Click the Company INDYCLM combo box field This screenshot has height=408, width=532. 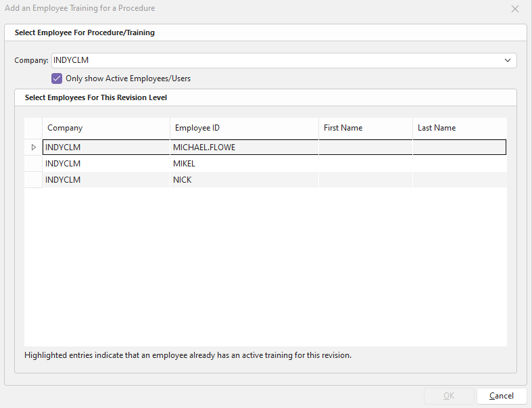270,61
